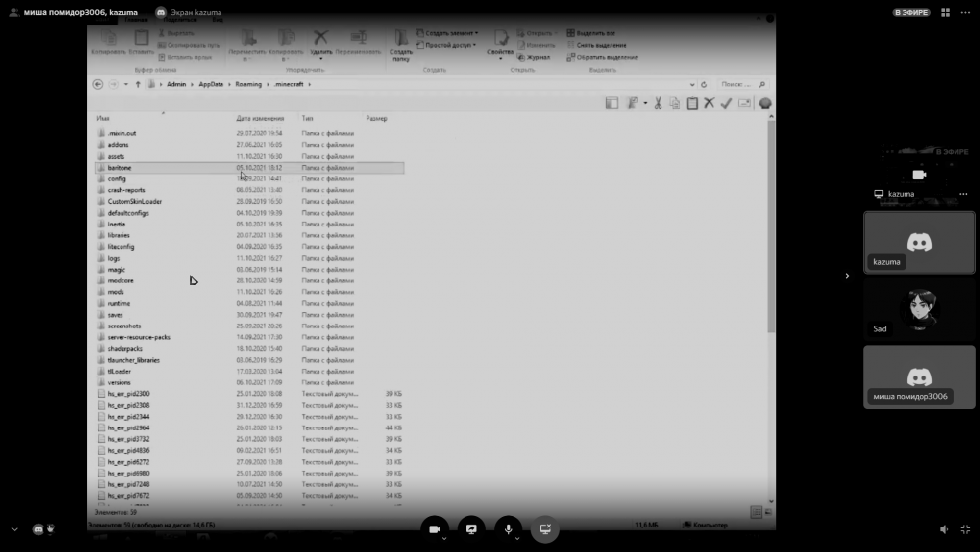Stop watching the stream with the monitor-x button
Viewport: 980px width, 552px height.
(x=545, y=528)
